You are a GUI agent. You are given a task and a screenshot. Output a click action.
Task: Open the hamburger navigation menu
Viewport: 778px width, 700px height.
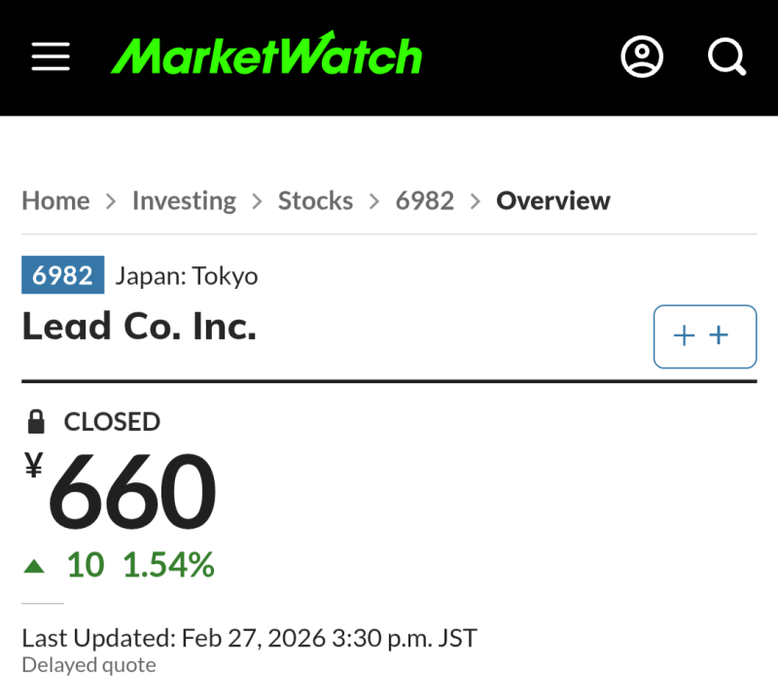tap(51, 57)
